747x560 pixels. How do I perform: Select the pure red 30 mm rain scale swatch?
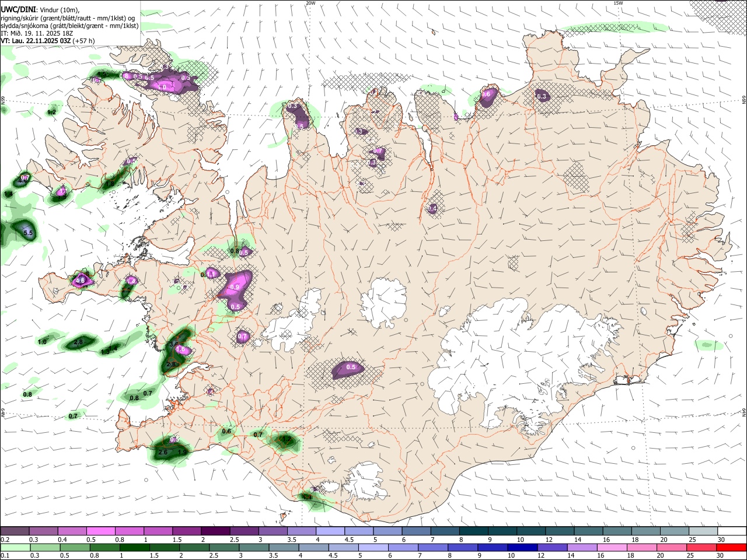[731, 547]
